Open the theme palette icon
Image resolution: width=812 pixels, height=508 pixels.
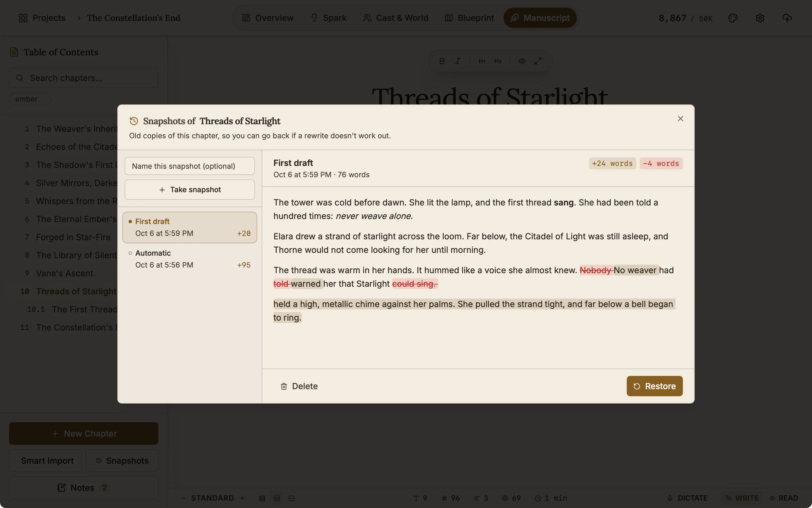point(733,18)
